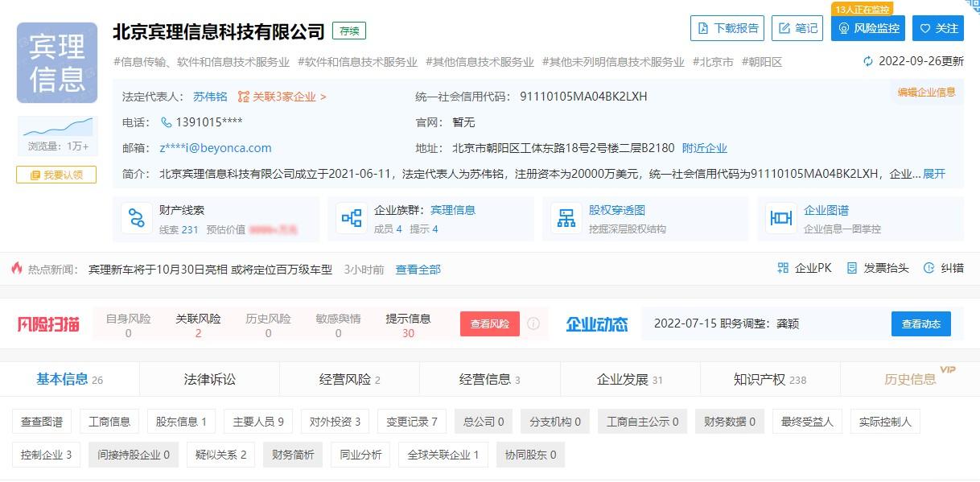The height and width of the screenshot is (482, 980).
Task: Click 控制企业 3 tag
Action: coord(46,455)
